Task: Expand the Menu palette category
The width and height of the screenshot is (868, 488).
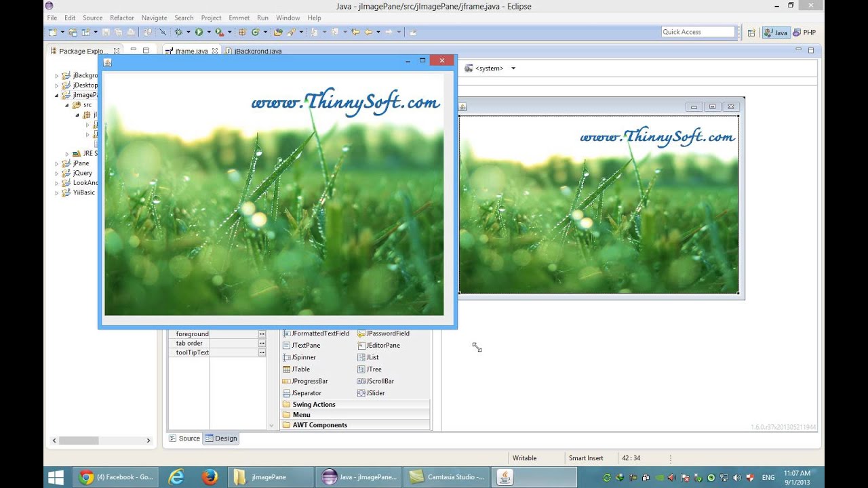Action: point(355,415)
